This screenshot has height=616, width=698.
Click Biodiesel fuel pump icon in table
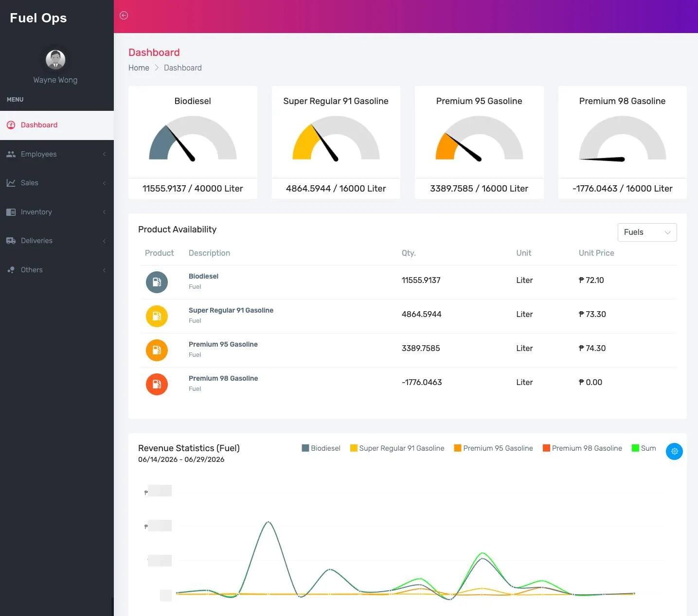(x=157, y=282)
